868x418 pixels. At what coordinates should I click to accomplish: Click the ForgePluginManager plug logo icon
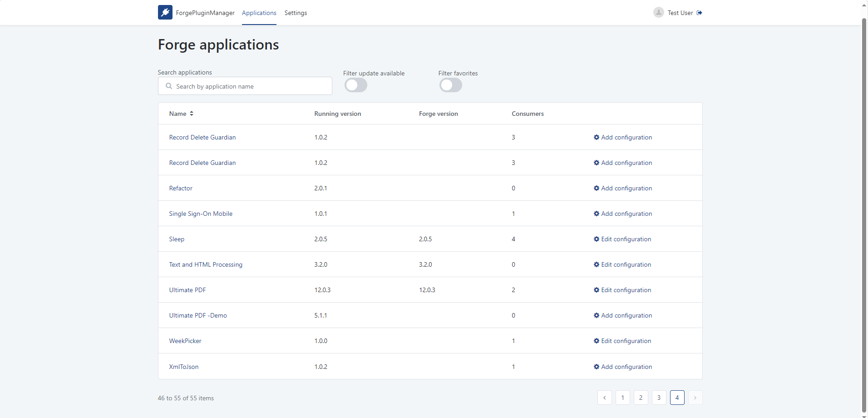(x=165, y=12)
